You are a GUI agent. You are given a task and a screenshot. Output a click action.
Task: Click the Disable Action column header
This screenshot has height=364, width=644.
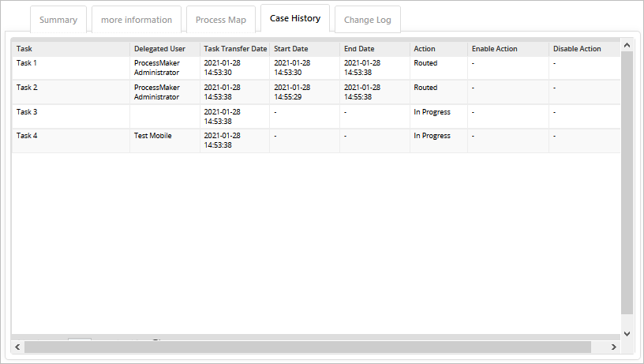point(584,49)
